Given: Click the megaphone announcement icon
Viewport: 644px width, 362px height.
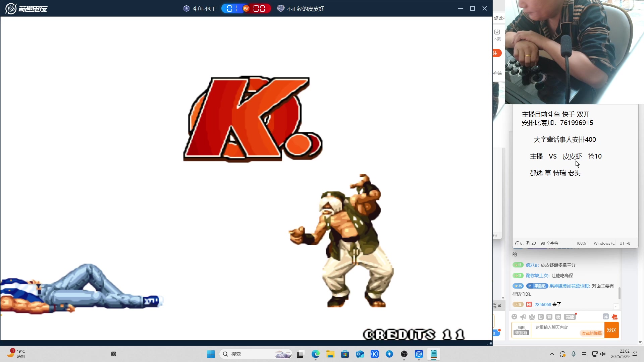Looking at the screenshot, I should coord(523,317).
